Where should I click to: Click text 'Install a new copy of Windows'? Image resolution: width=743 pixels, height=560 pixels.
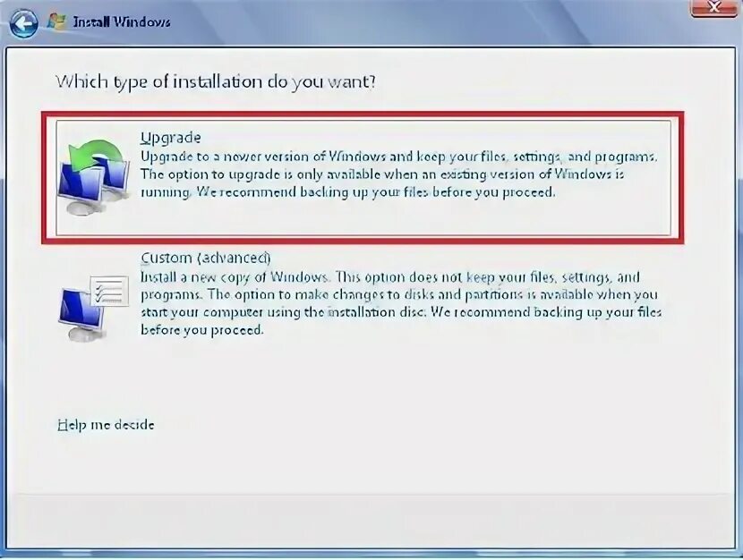click(234, 276)
